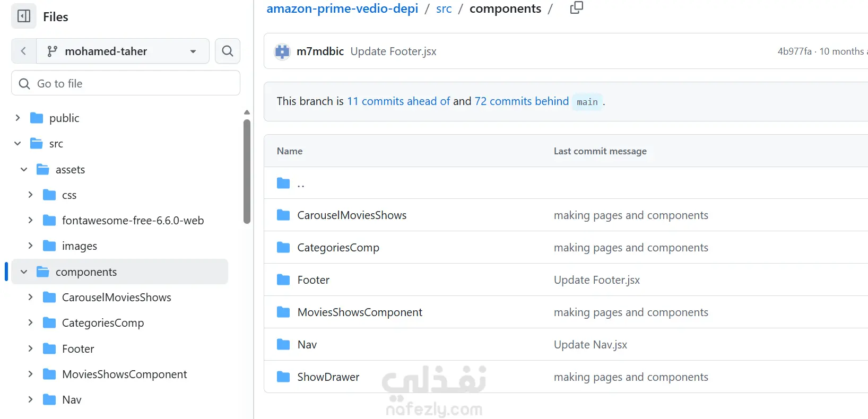Click the ShowDrawer folder icon in table
Image resolution: width=868 pixels, height=419 pixels.
click(283, 377)
